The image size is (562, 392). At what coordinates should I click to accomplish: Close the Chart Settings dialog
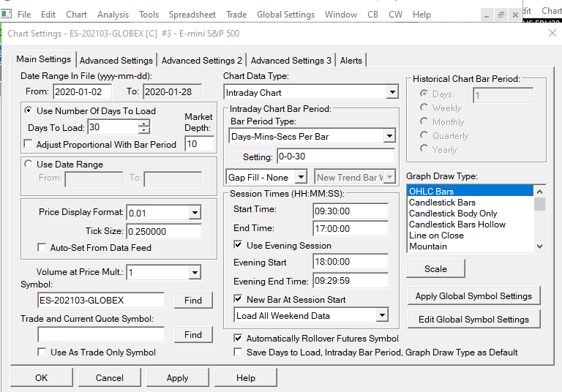pos(552,34)
